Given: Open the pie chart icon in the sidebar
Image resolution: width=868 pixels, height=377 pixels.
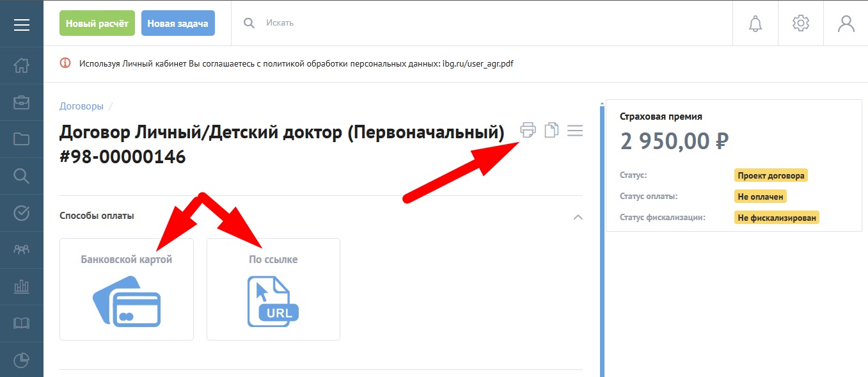Looking at the screenshot, I should 22,360.
